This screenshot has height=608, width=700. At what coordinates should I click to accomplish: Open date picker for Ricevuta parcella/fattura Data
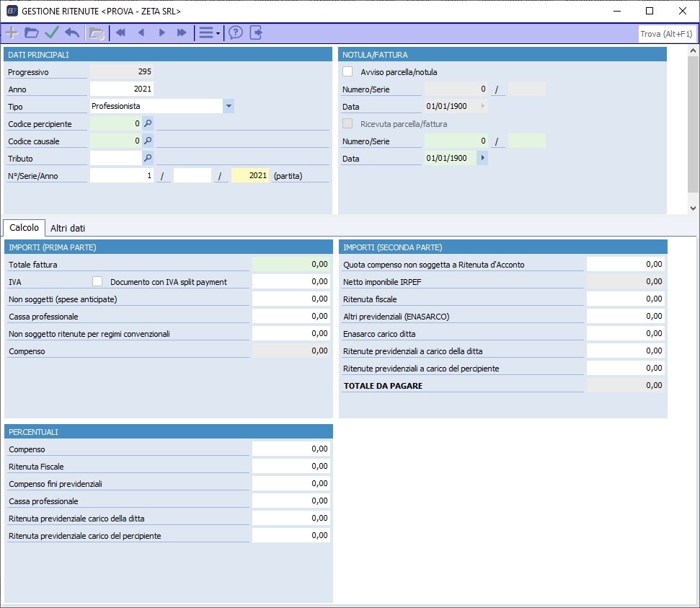pyautogui.click(x=482, y=158)
